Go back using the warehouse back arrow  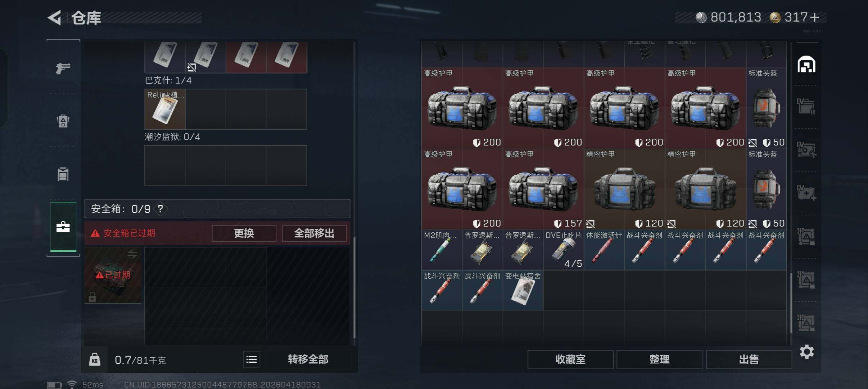click(x=55, y=18)
